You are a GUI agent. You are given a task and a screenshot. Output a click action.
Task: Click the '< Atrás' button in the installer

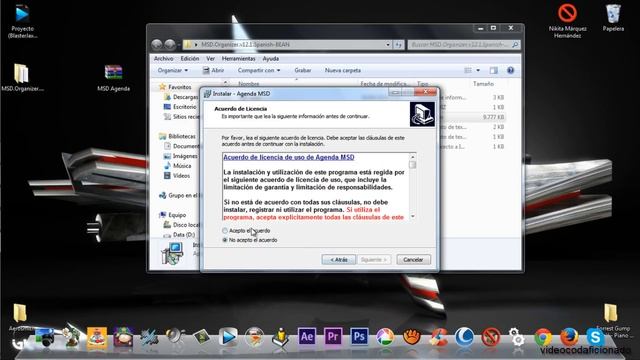[x=338, y=260]
